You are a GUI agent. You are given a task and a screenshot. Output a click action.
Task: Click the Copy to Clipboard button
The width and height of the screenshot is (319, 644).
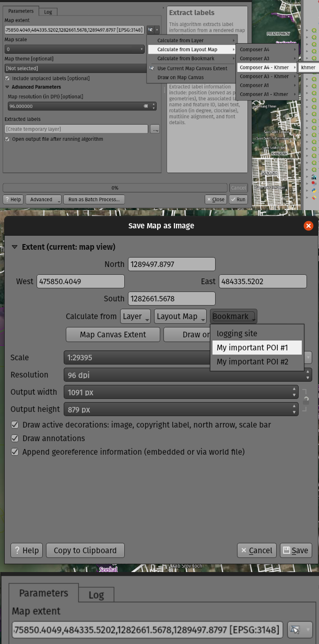coord(85,550)
